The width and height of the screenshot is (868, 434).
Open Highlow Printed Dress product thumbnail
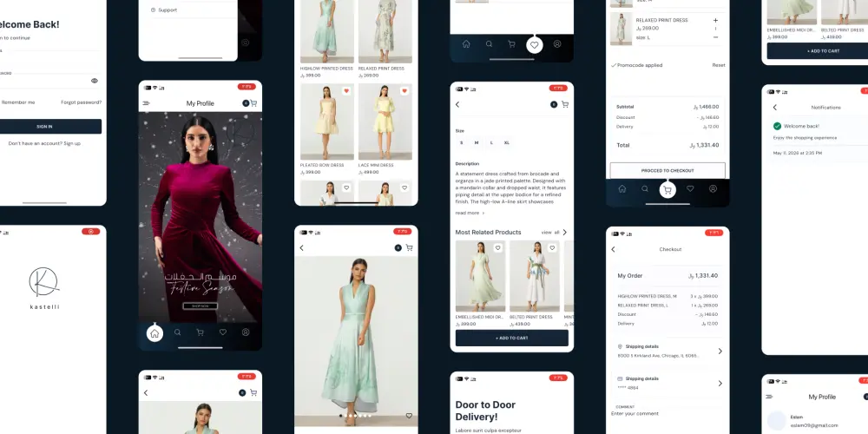tap(327, 31)
